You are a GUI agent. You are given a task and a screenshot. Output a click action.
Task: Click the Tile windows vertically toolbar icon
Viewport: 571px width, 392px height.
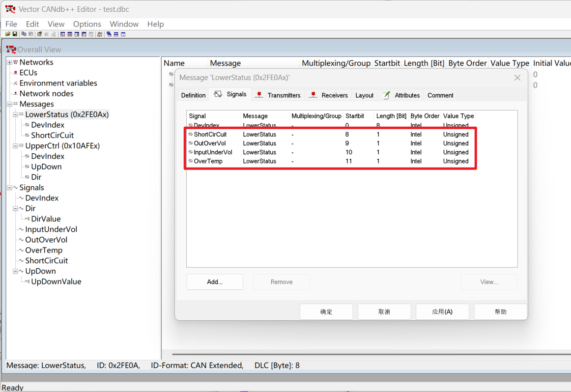123,34
